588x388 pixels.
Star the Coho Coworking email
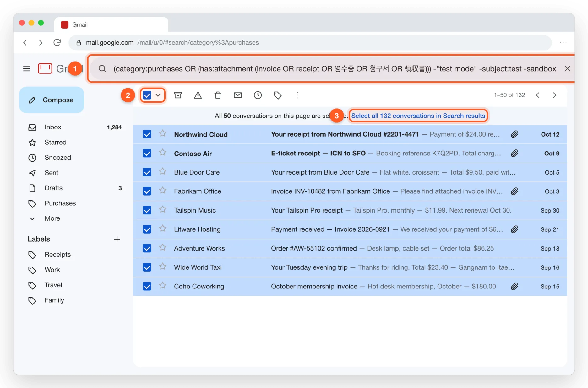162,286
